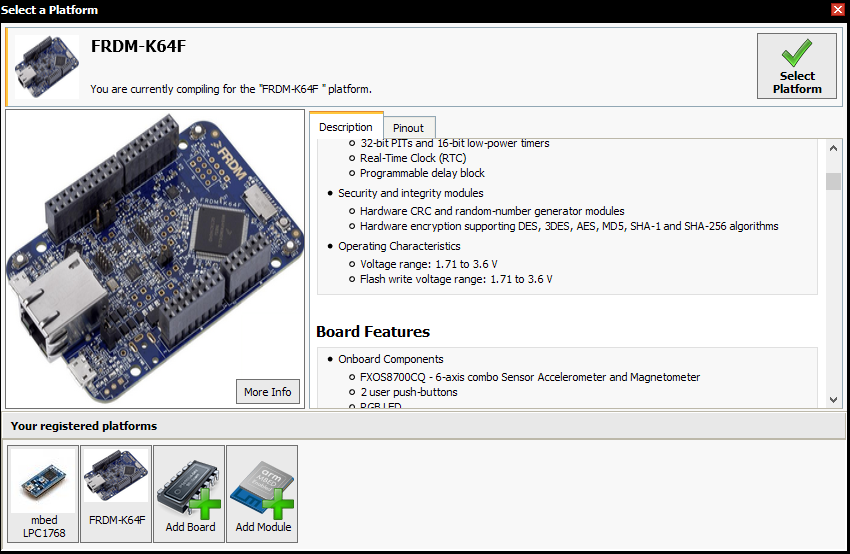
Task: Click the 'Operating Characteristics' bullet
Action: coord(399,246)
